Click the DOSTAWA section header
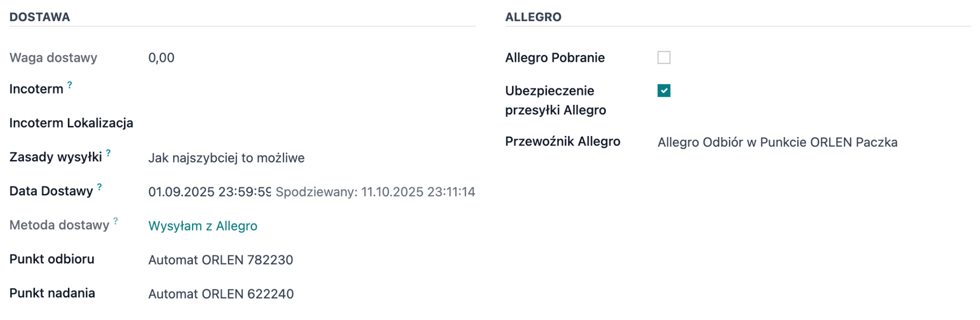 tap(40, 17)
